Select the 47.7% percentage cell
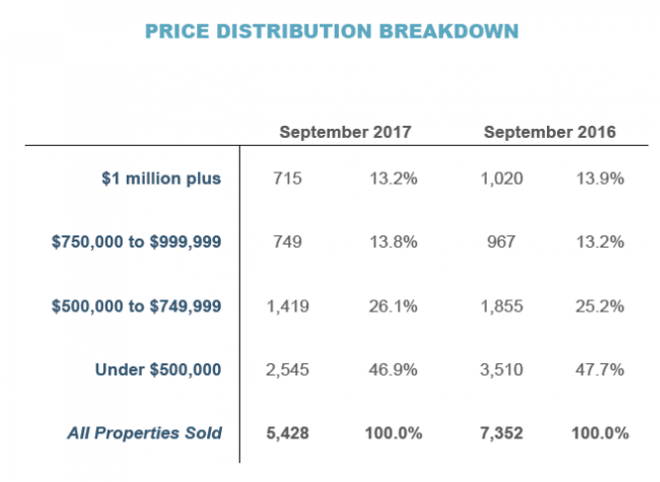 [601, 370]
